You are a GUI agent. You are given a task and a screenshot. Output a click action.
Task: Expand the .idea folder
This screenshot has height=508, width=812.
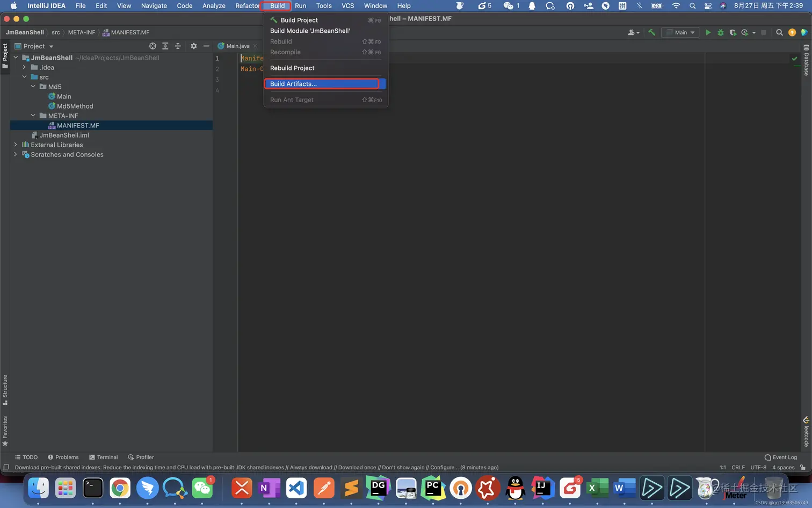(24, 67)
